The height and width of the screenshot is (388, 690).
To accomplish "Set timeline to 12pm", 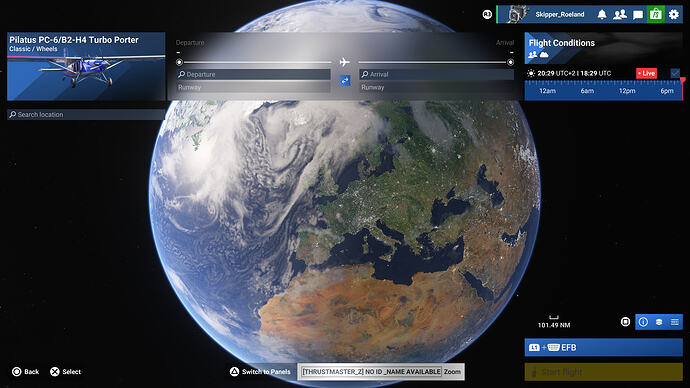I will pyautogui.click(x=627, y=91).
